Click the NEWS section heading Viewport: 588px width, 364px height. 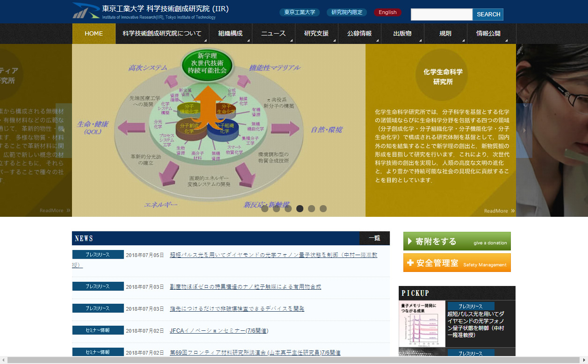point(84,238)
